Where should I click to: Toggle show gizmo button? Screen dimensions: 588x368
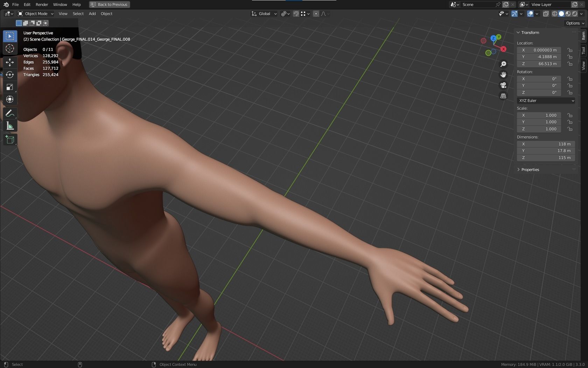click(514, 14)
